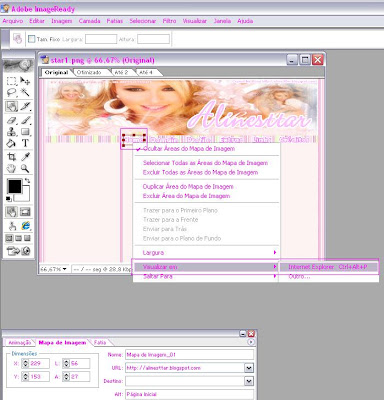Select the Hand tool

coord(12,168)
